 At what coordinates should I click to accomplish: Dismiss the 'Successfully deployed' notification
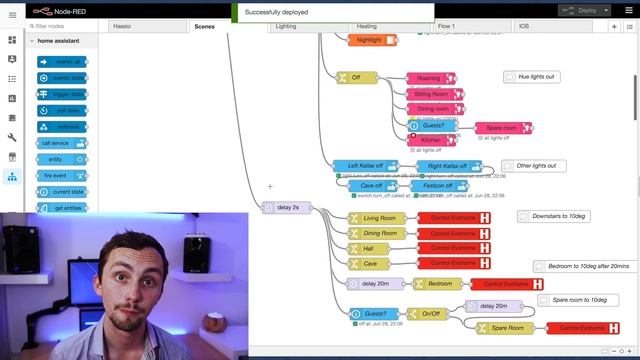(x=333, y=13)
